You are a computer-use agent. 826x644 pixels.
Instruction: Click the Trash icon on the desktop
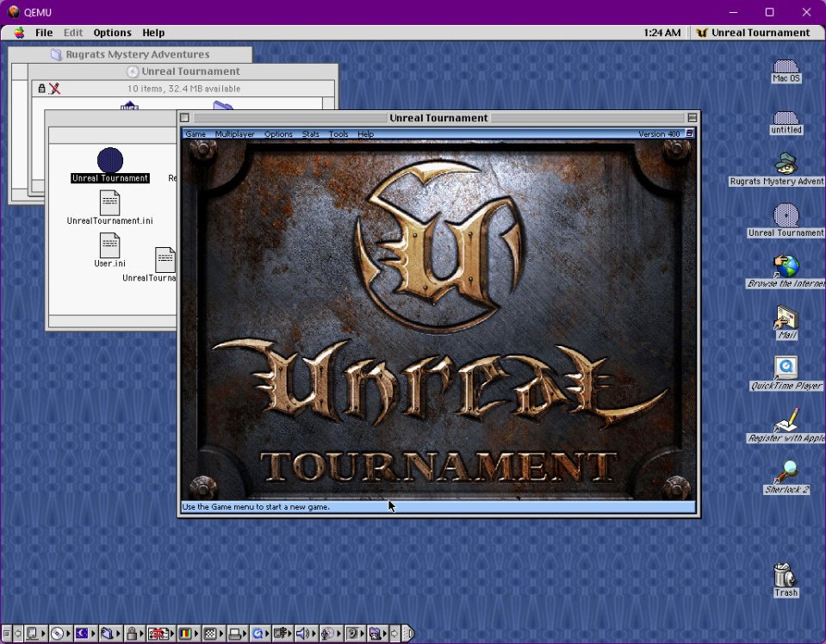pyautogui.click(x=785, y=575)
